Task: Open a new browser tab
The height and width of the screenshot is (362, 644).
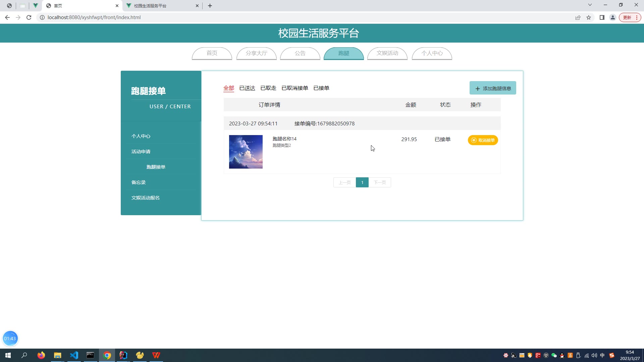Action: (x=210, y=6)
